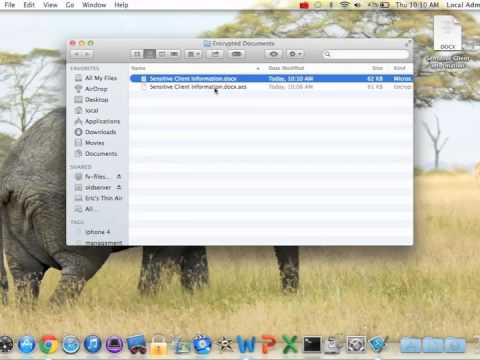The height and width of the screenshot is (360, 480).
Task: Open the File menu
Action: [10, 5]
